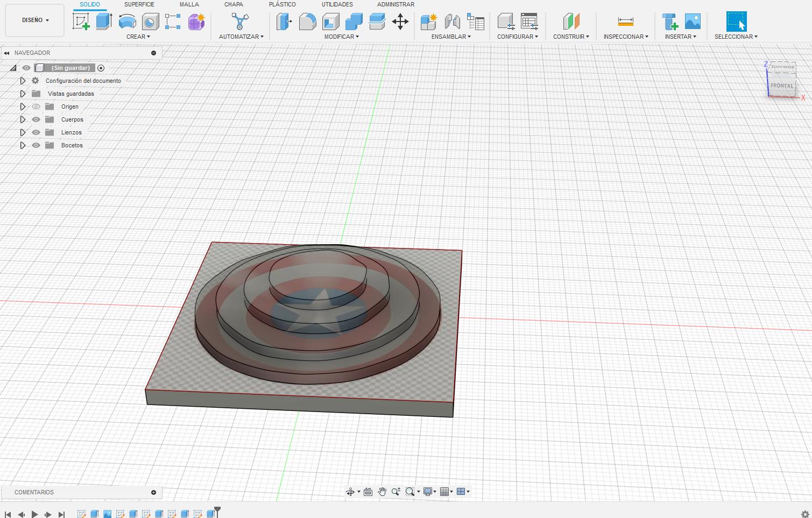Expand the COMENTARIOS panel
Screen dimensions: 812x518
[x=153, y=492]
